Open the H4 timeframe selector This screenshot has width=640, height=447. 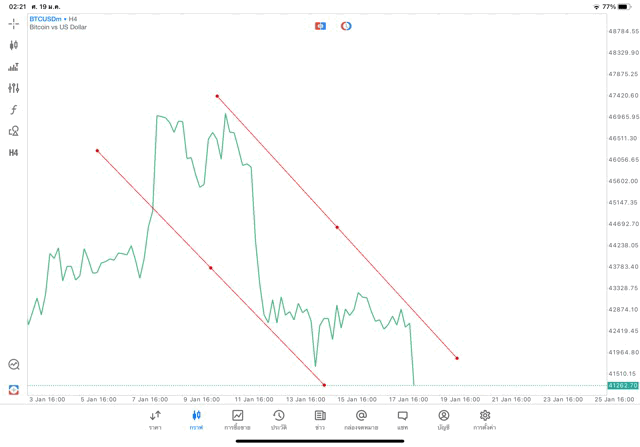[14, 153]
